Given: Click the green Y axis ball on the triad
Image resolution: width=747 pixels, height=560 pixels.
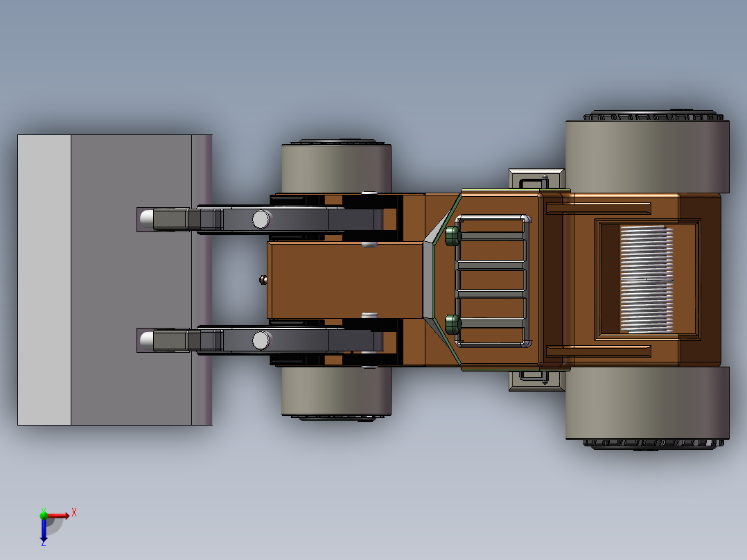Looking at the screenshot, I should pyautogui.click(x=44, y=515).
